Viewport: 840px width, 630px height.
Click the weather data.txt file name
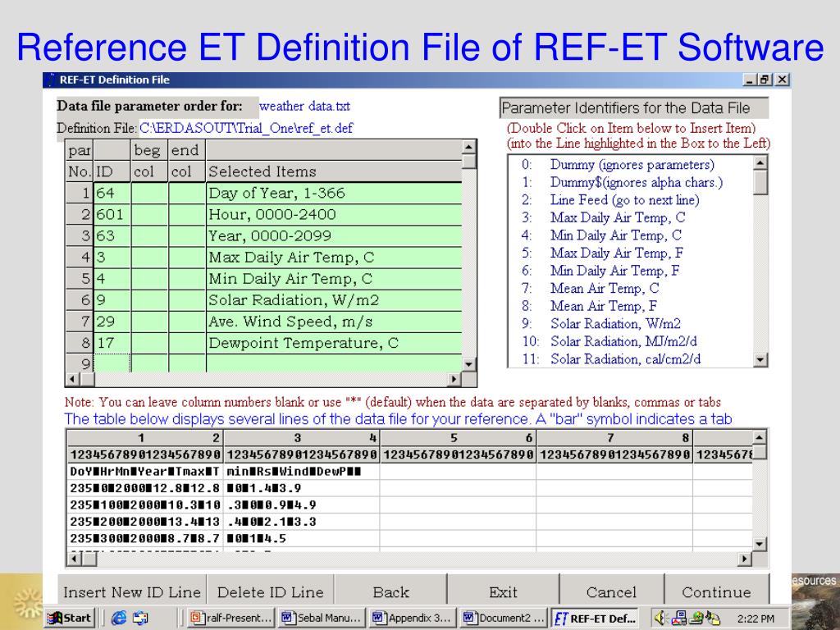click(x=304, y=106)
